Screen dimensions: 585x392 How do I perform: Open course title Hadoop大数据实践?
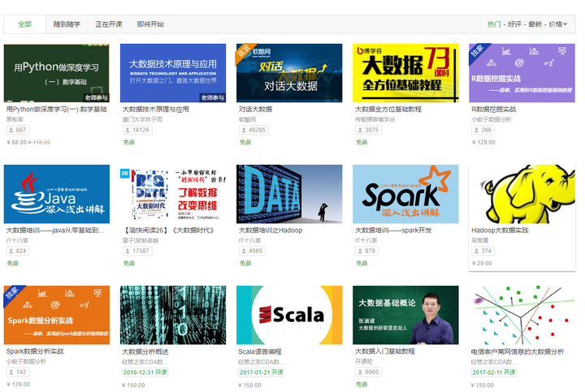500,230
